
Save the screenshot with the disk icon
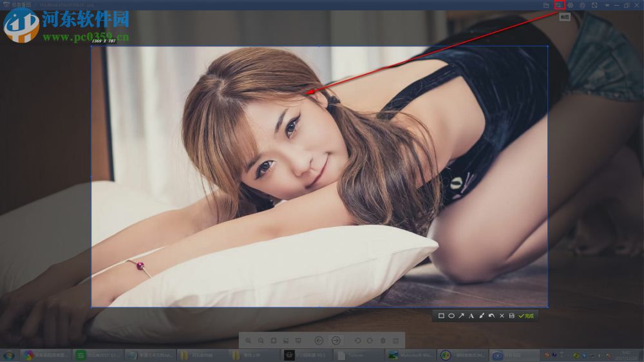(x=512, y=316)
